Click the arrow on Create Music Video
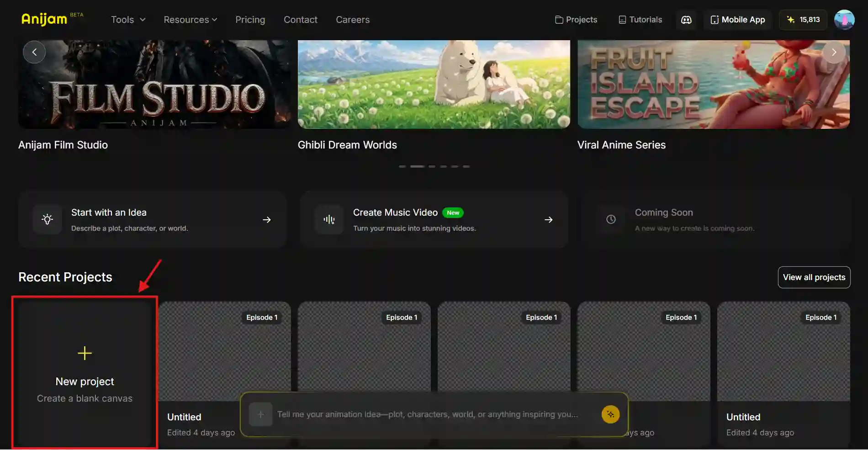This screenshot has height=450, width=868. [x=549, y=220]
